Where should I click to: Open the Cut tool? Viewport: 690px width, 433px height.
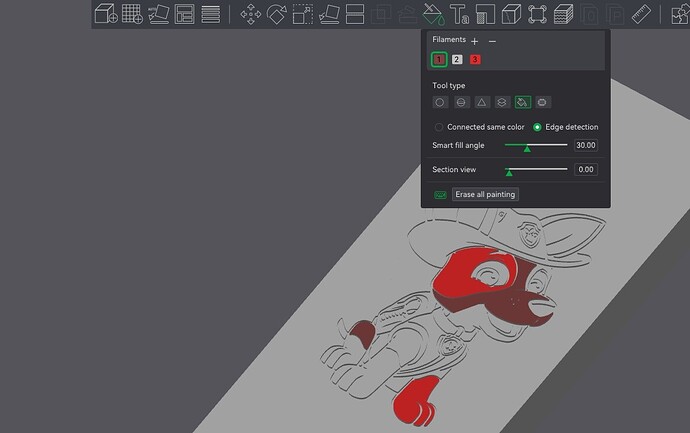(355, 15)
